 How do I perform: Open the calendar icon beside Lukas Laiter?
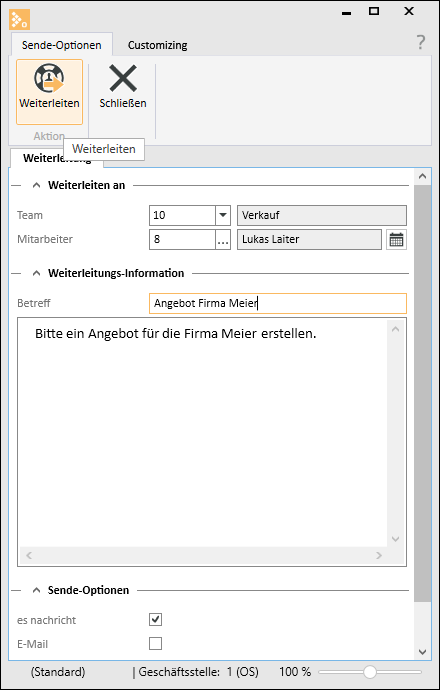point(396,240)
